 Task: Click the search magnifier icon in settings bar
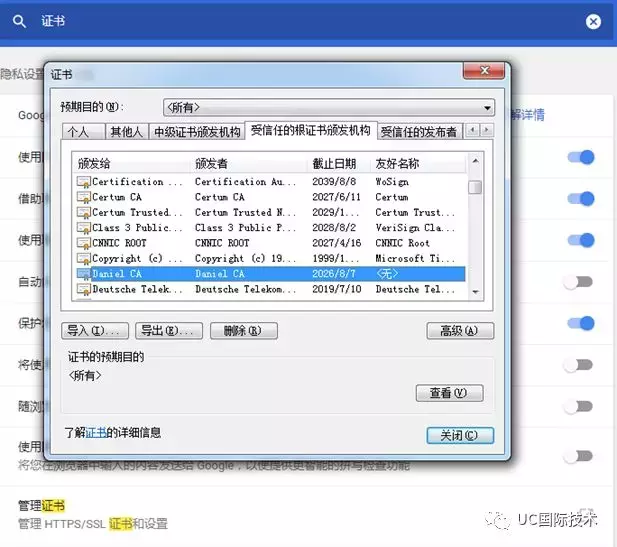19,21
